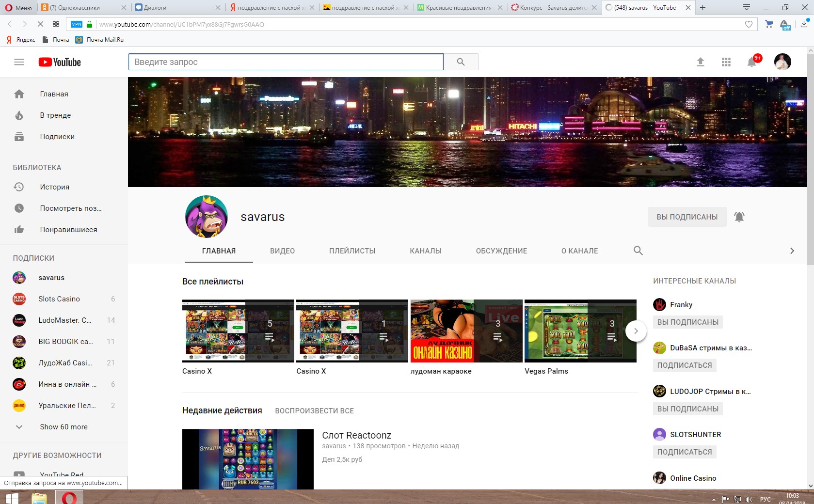Screen dimensions: 814x504
Task: Open the YouTube apps grid icon
Action: (726, 62)
